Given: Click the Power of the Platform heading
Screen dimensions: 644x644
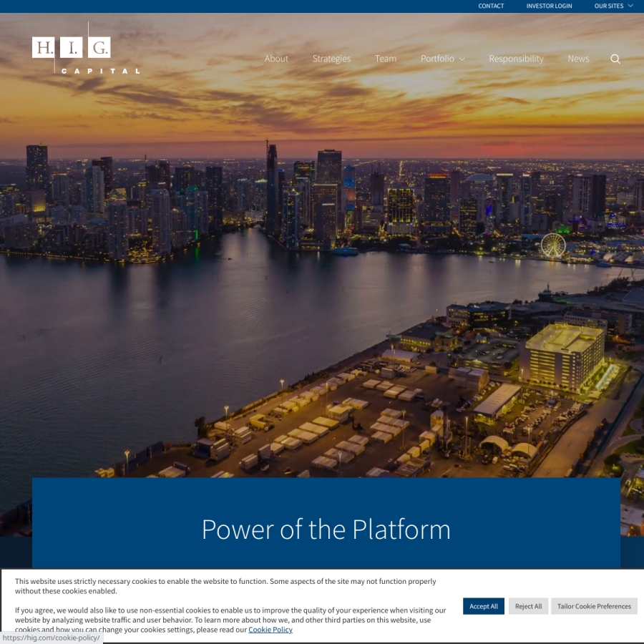Looking at the screenshot, I should (x=326, y=530).
